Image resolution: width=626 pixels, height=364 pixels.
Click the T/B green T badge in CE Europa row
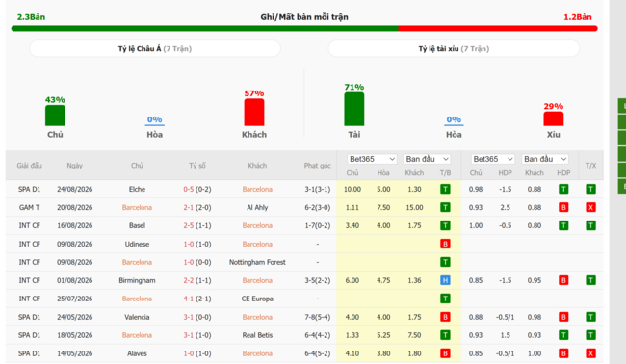pos(445,299)
